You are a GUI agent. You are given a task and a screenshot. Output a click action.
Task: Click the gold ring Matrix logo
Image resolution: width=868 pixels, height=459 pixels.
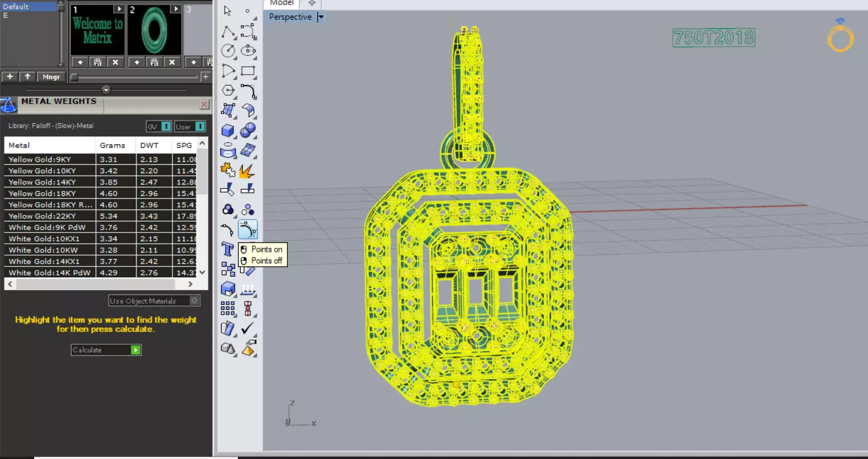pyautogui.click(x=840, y=35)
